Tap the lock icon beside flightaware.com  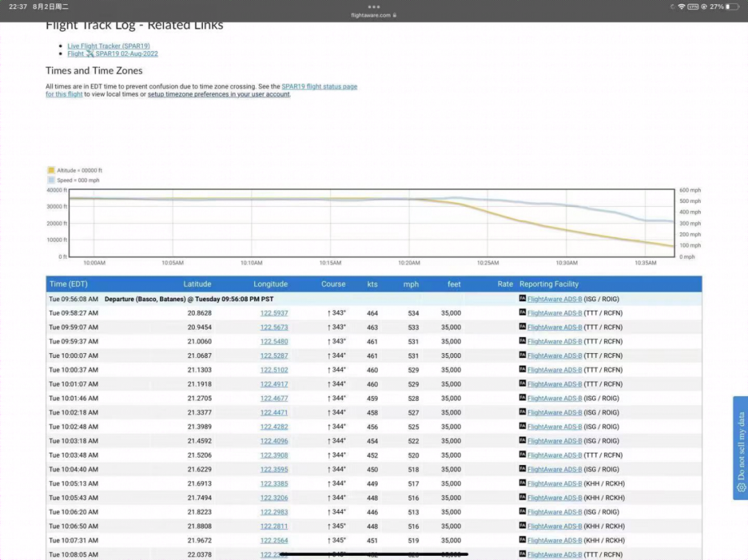tap(395, 15)
